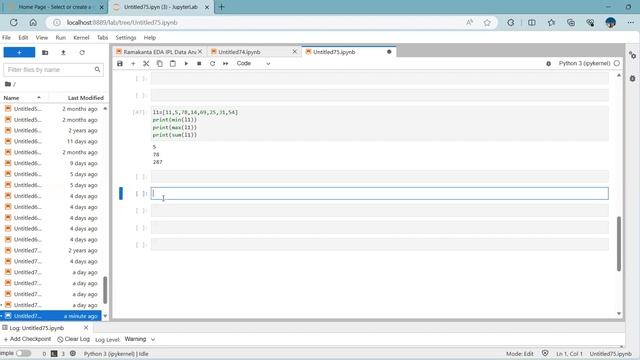Open the Log Level Warning dropdown
The image size is (640, 360).
(x=140, y=339)
